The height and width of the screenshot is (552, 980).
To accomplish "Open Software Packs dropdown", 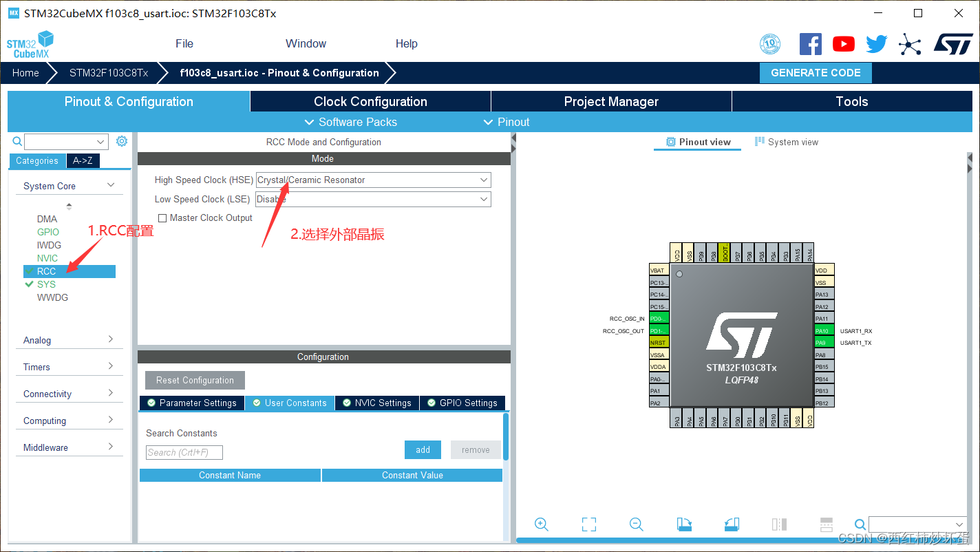I will coord(350,122).
